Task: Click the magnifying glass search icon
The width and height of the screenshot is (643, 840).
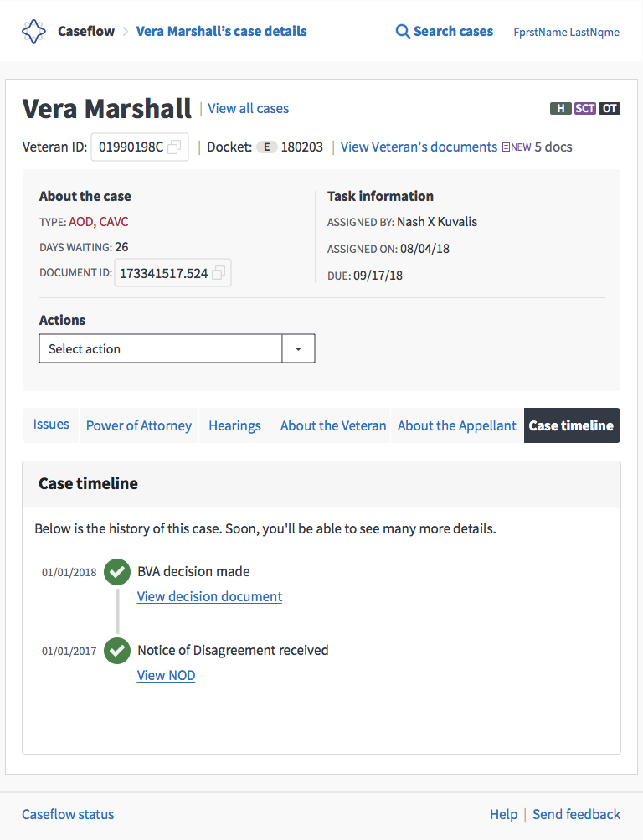Action: click(403, 32)
